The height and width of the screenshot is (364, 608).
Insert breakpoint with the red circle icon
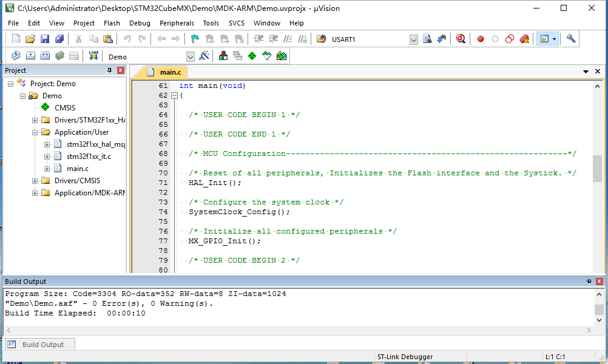[481, 39]
